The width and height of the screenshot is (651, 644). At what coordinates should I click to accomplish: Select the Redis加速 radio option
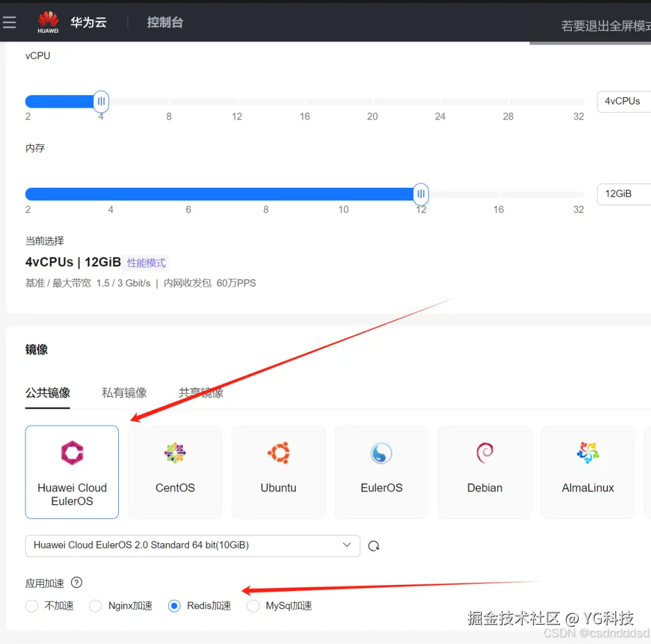[x=174, y=606]
